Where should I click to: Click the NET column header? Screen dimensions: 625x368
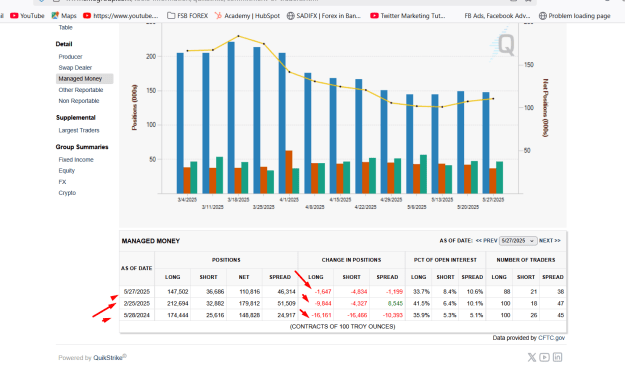pyautogui.click(x=244, y=277)
